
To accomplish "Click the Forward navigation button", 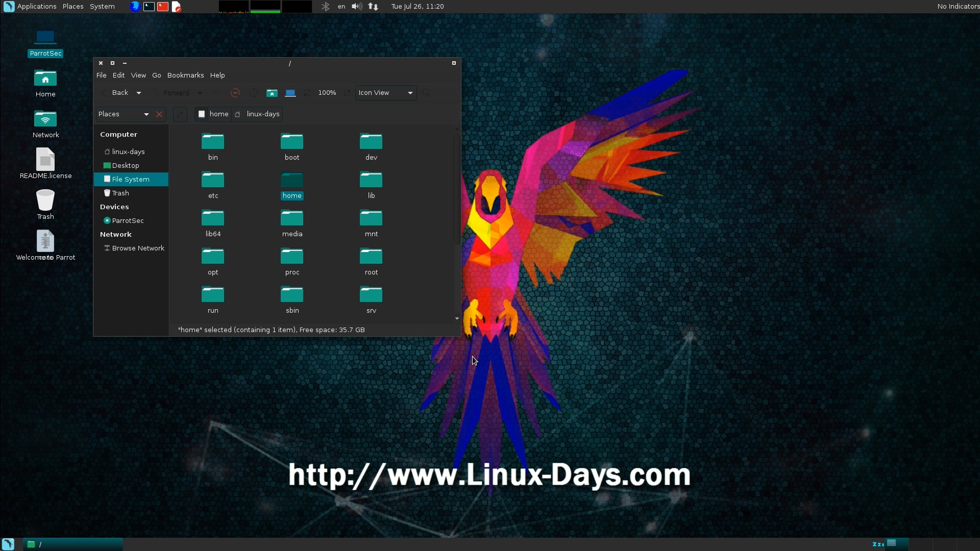I will click(x=172, y=93).
